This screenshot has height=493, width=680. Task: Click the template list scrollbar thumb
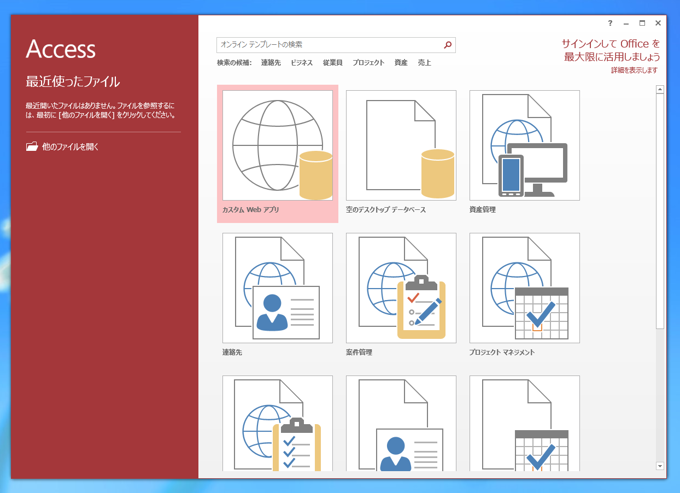coord(660,211)
